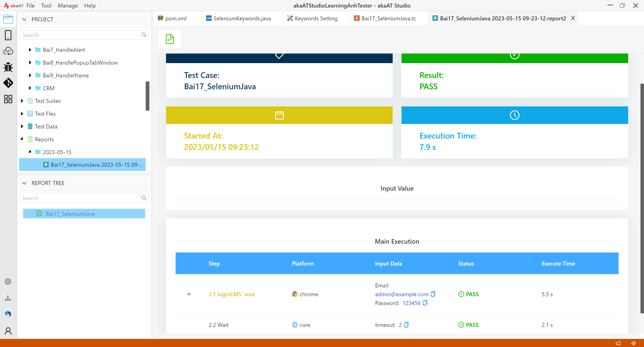Open the File menu
Image resolution: width=644 pixels, height=347 pixels.
pos(30,6)
